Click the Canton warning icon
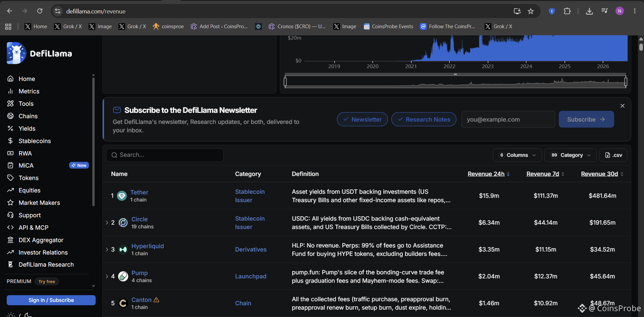This screenshot has height=317, width=644. tap(156, 300)
